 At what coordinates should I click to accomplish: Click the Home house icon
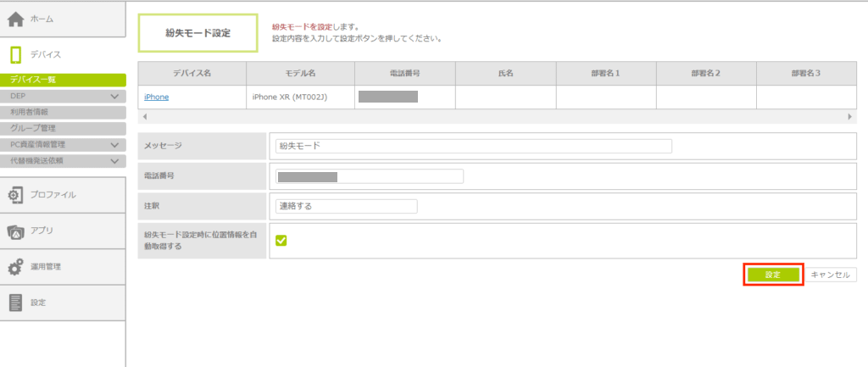[x=15, y=19]
